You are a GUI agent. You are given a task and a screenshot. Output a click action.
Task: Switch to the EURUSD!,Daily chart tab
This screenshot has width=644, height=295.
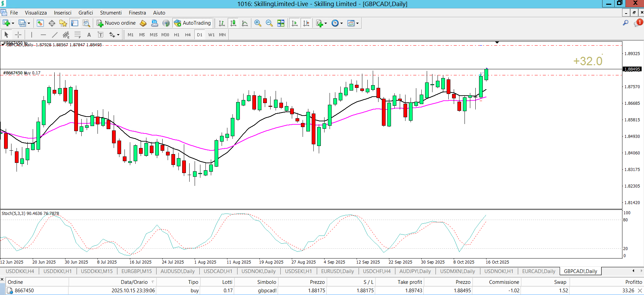tap(337, 271)
